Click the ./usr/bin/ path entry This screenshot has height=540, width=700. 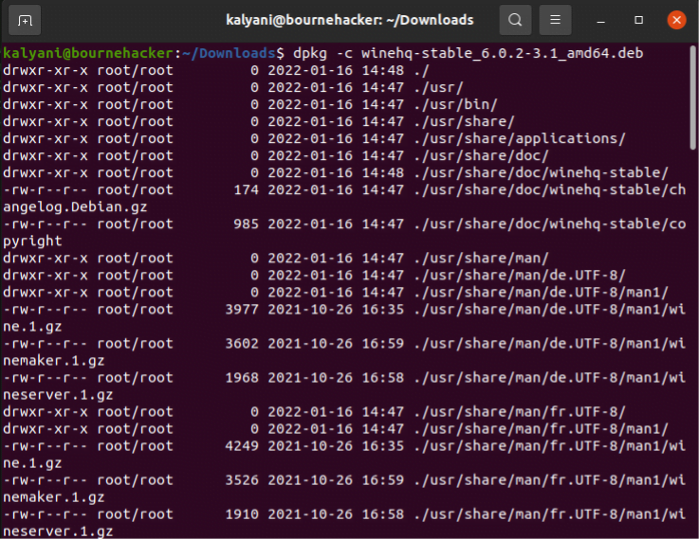(x=455, y=104)
